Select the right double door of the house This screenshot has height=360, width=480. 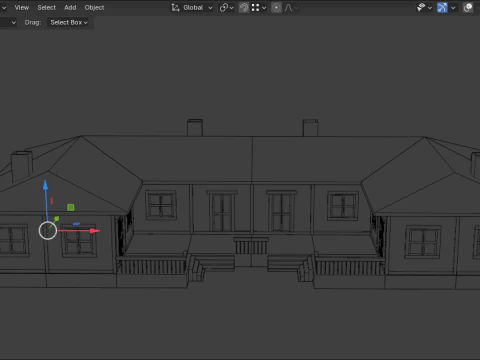pos(281,211)
